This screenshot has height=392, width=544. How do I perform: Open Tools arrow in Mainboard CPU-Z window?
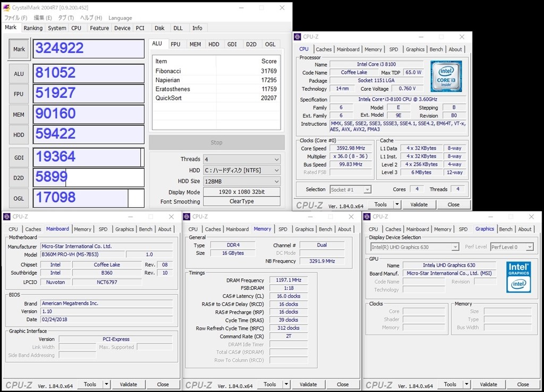point(106,385)
